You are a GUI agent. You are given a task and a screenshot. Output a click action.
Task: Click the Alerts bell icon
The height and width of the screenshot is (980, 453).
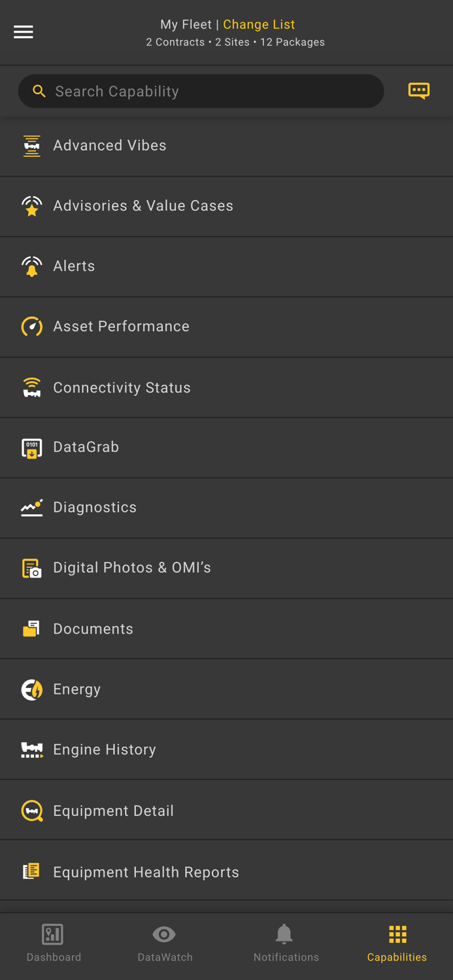[x=31, y=267]
